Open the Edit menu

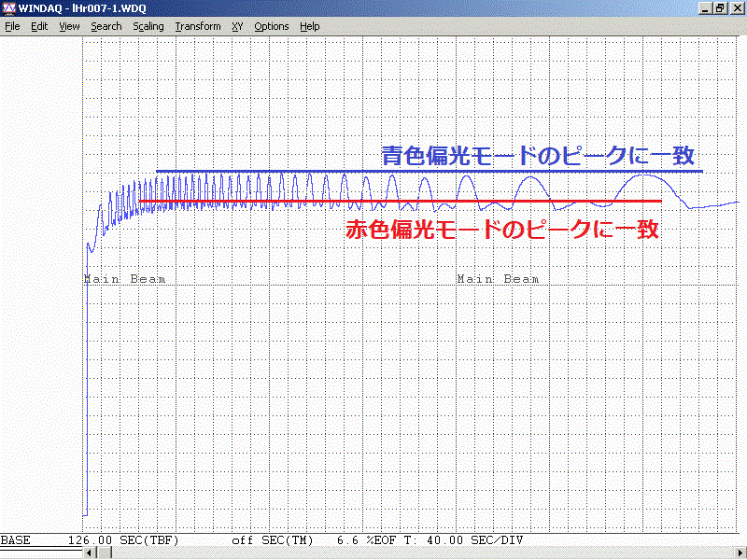[x=39, y=27]
